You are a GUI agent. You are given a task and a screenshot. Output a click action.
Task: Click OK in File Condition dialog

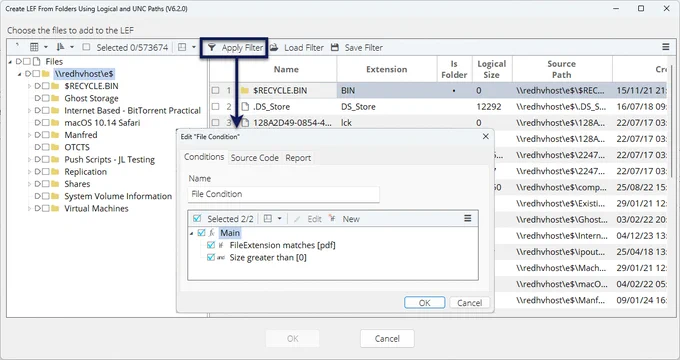tap(425, 303)
